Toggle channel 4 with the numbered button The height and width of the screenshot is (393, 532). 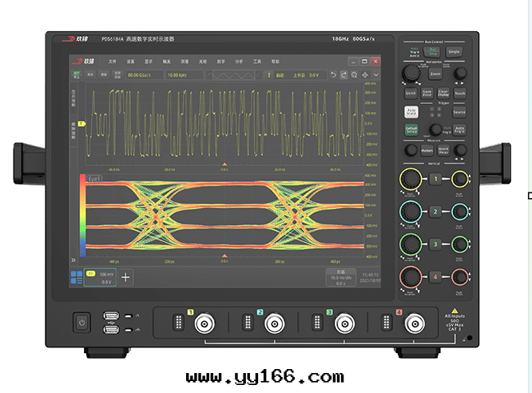pos(435,276)
